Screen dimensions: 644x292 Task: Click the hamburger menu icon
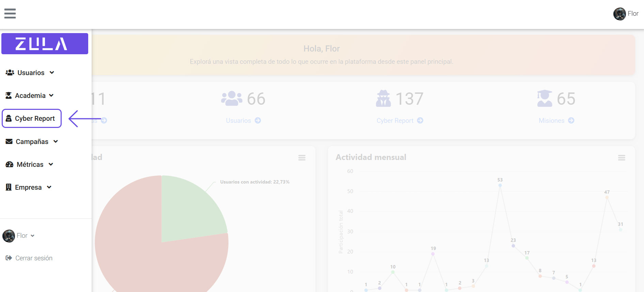click(10, 14)
